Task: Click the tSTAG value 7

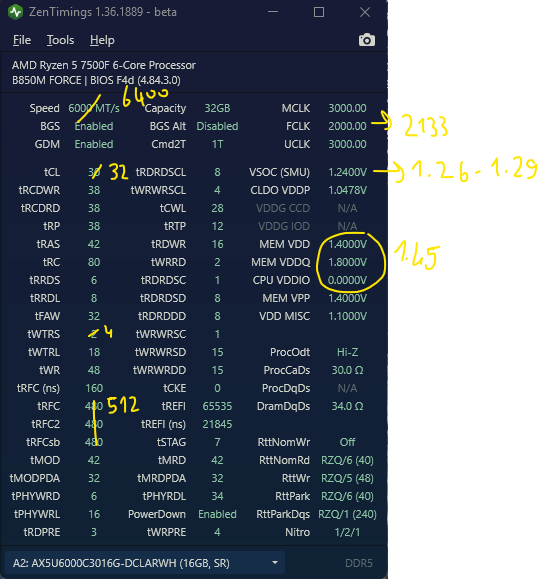Action: click(x=217, y=442)
